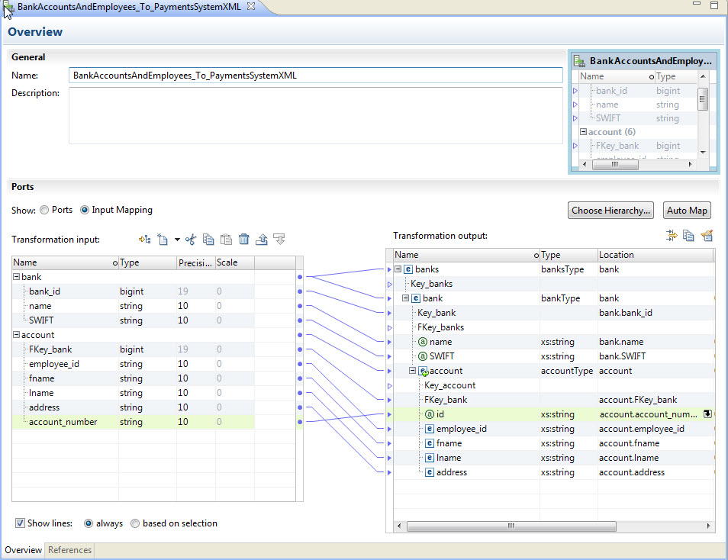
Task: Click the move up arrow icon
Action: click(262, 240)
